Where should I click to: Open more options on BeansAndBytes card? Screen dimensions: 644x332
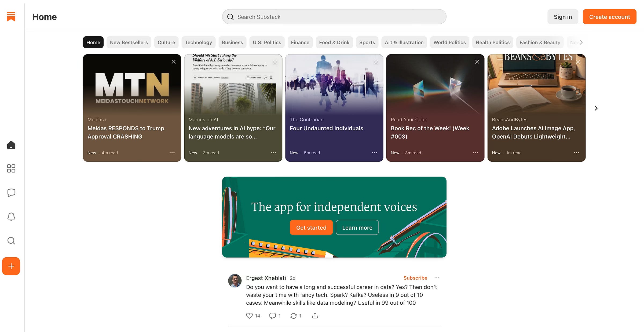[x=576, y=153]
